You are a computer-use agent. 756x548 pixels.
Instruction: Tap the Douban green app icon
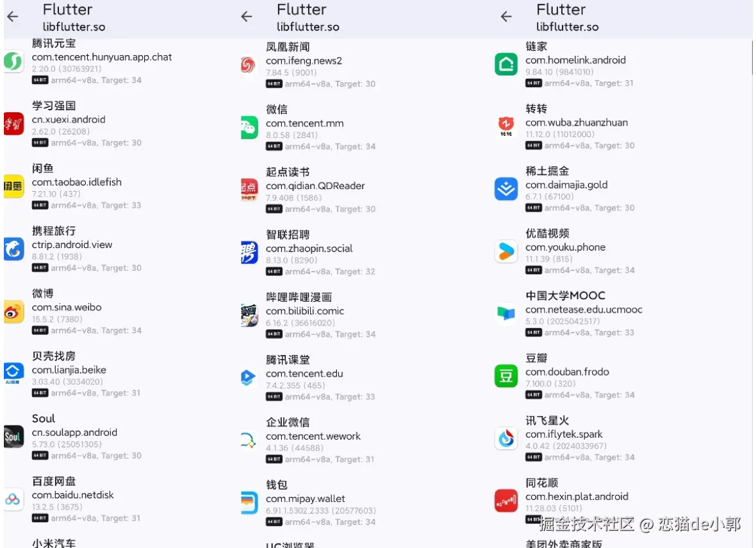click(505, 376)
